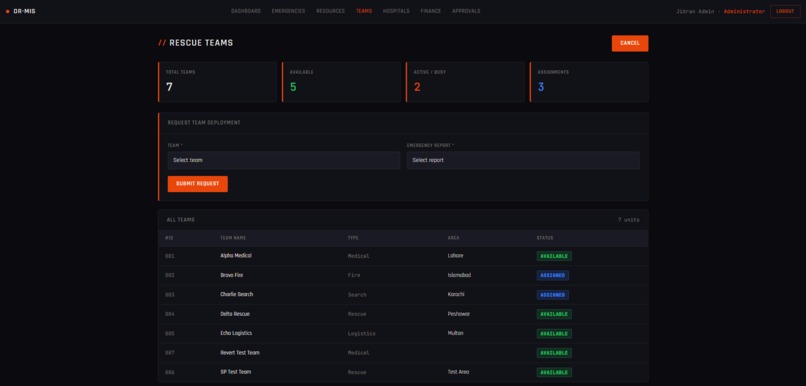Click the Jibran Admin username
806x386 pixels.
coord(696,11)
